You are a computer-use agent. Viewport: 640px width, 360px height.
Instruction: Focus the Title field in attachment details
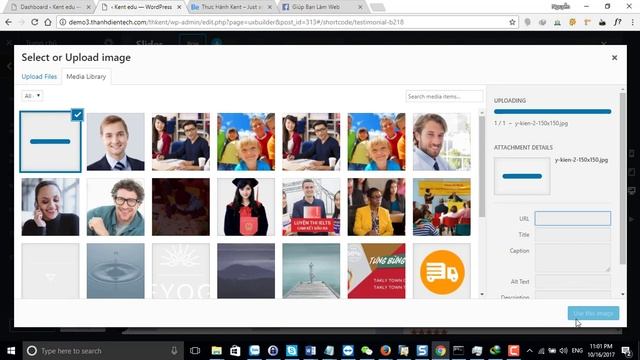pyautogui.click(x=573, y=235)
